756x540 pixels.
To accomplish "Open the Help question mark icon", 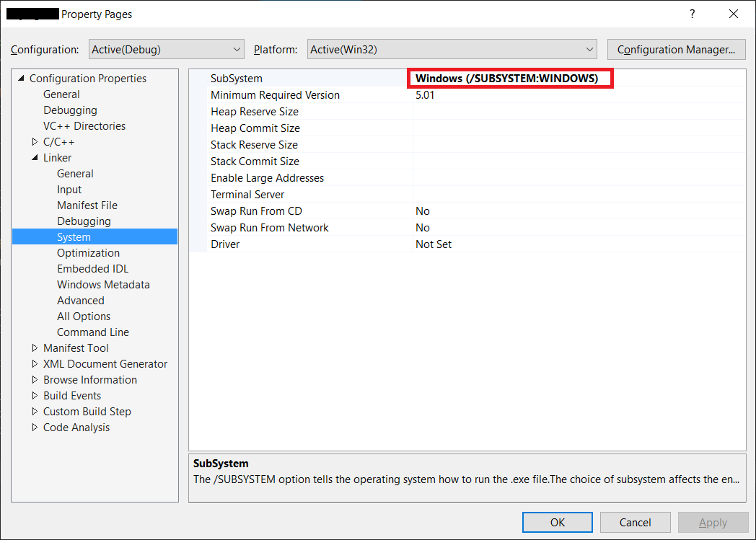I will tap(692, 14).
